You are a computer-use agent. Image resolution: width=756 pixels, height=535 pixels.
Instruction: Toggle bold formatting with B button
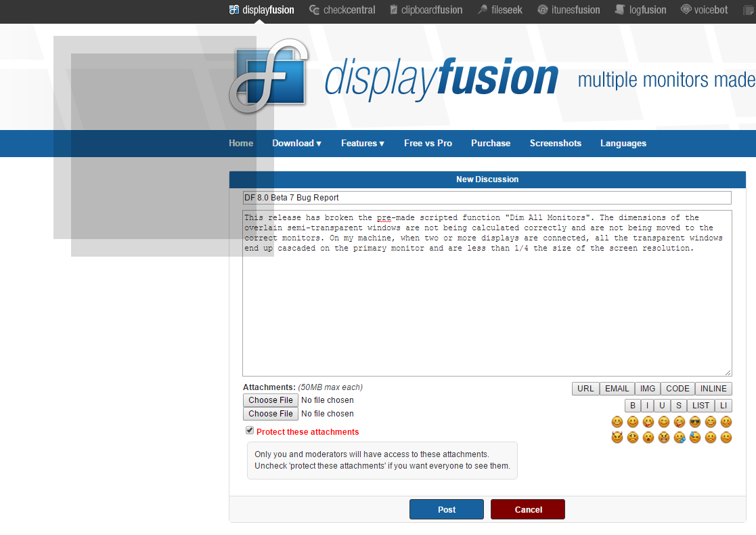(x=632, y=406)
